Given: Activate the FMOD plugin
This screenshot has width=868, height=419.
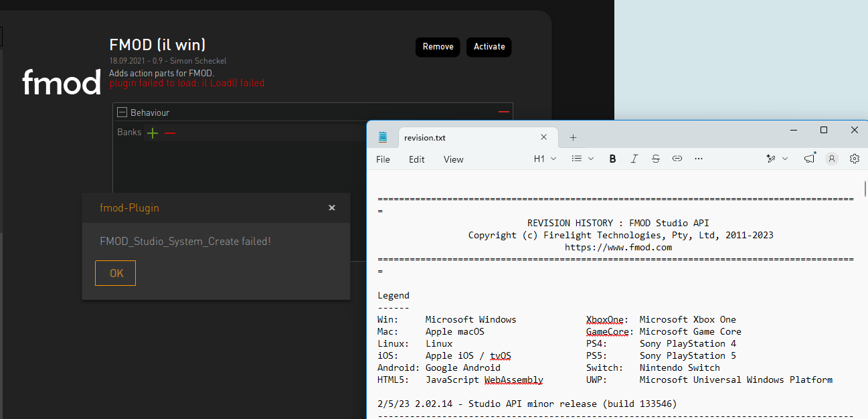Looking at the screenshot, I should click(x=489, y=47).
